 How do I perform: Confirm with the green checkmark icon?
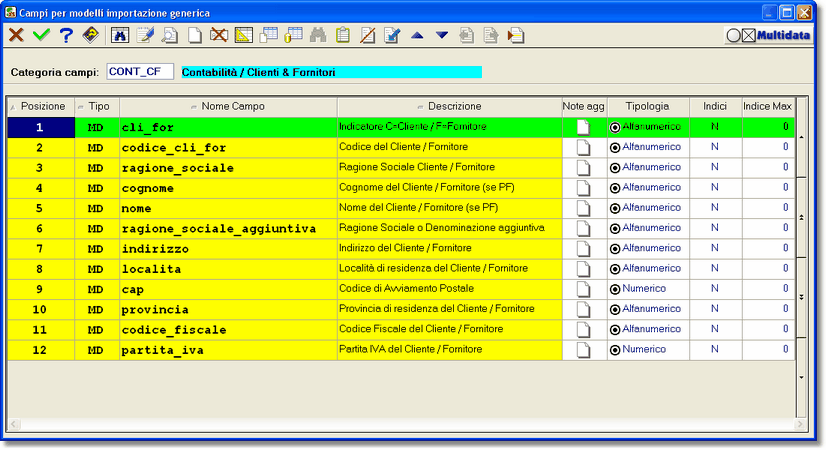41,35
